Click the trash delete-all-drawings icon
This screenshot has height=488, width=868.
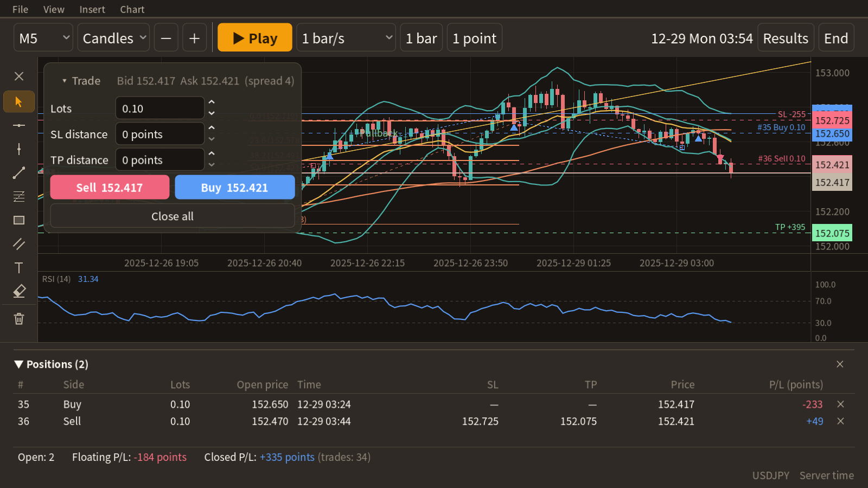point(19,319)
